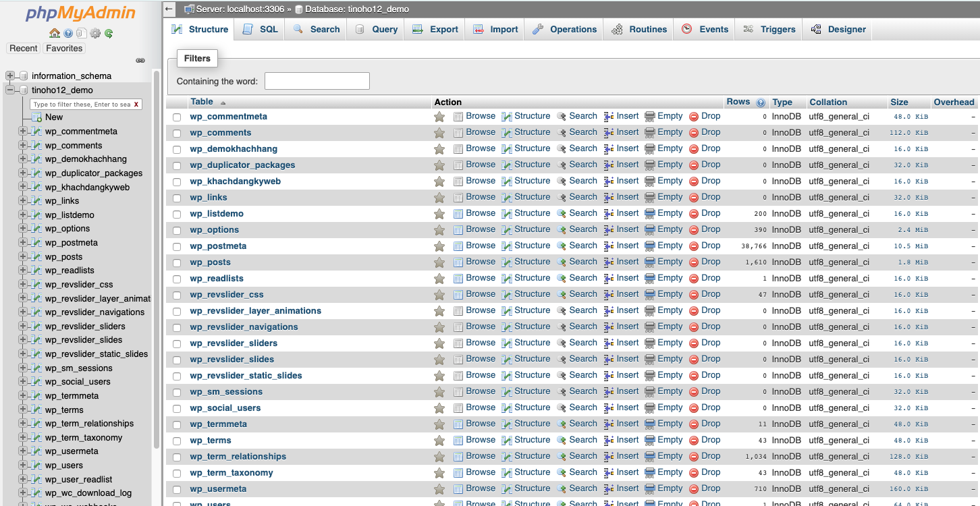This screenshot has width=980, height=506.
Task: Star wp_options as a favorite table
Action: pos(439,229)
